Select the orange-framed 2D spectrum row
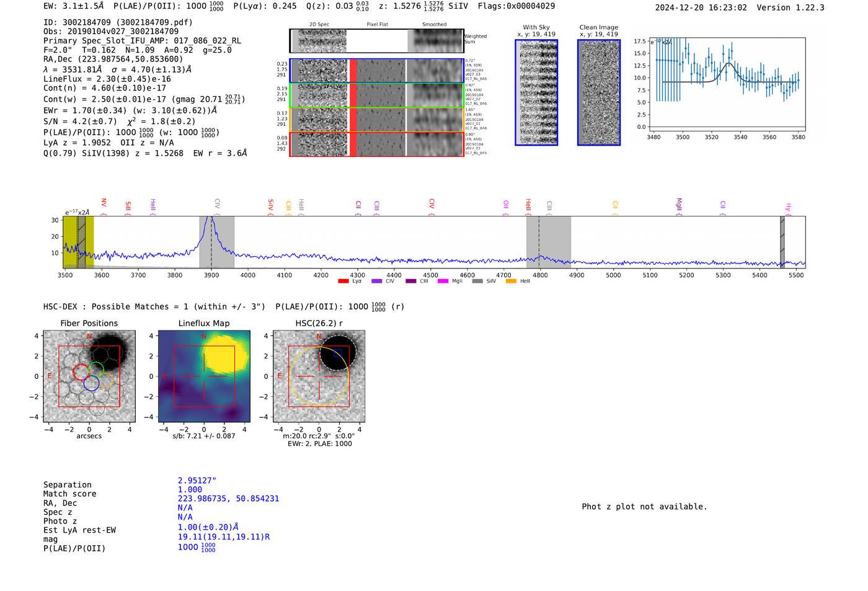Image resolution: width=868 pixels, height=591 pixels. tap(376, 120)
